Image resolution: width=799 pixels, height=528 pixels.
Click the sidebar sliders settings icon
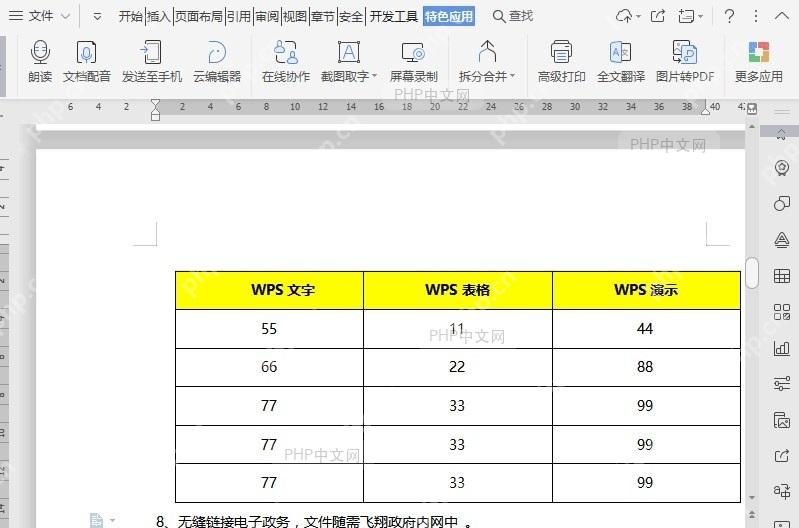point(782,383)
